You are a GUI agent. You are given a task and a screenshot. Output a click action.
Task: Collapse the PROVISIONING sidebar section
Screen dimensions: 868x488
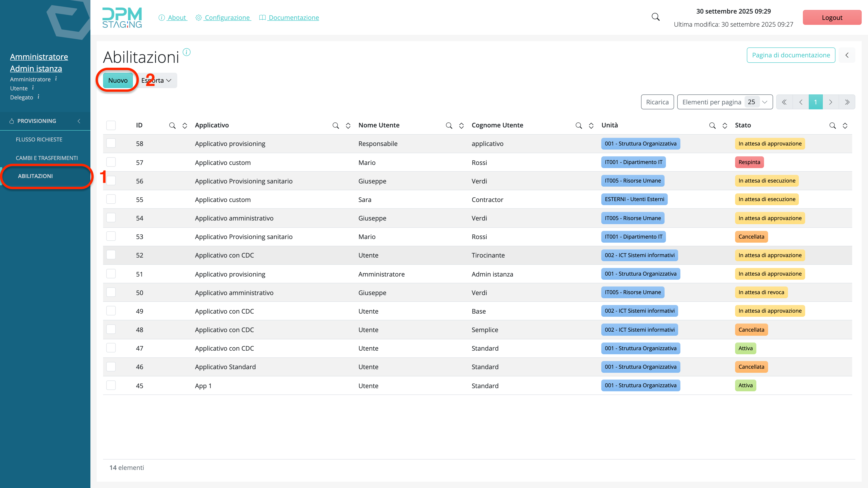[x=79, y=121]
